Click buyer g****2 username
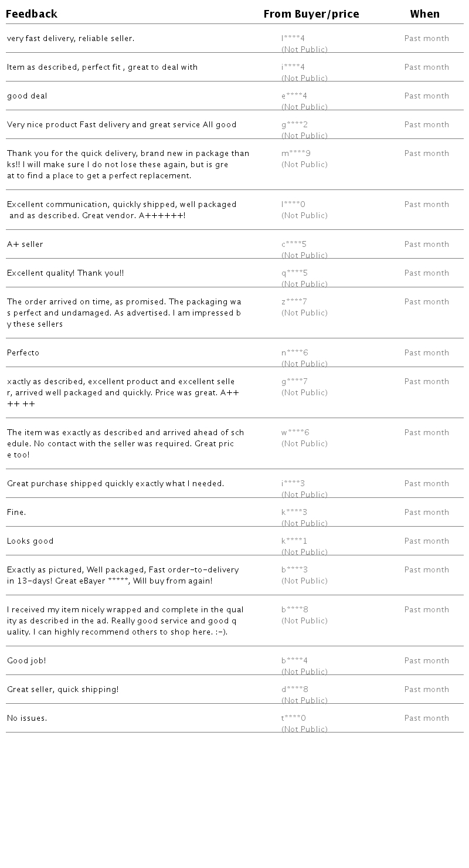 click(x=294, y=125)
